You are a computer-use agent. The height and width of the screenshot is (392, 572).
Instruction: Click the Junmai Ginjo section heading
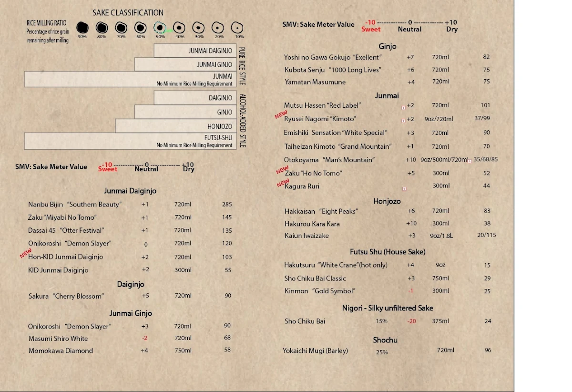(131, 313)
